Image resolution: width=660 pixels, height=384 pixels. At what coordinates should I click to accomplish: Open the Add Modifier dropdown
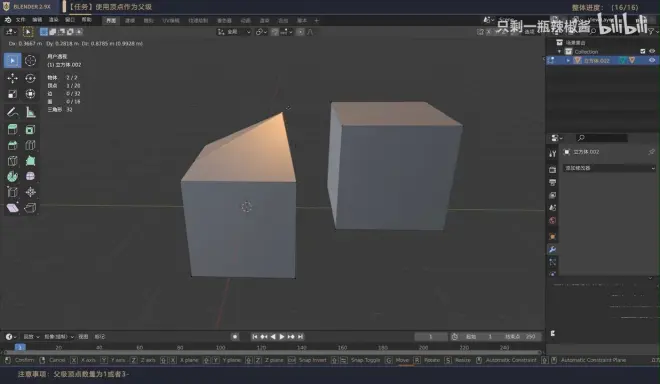click(609, 168)
